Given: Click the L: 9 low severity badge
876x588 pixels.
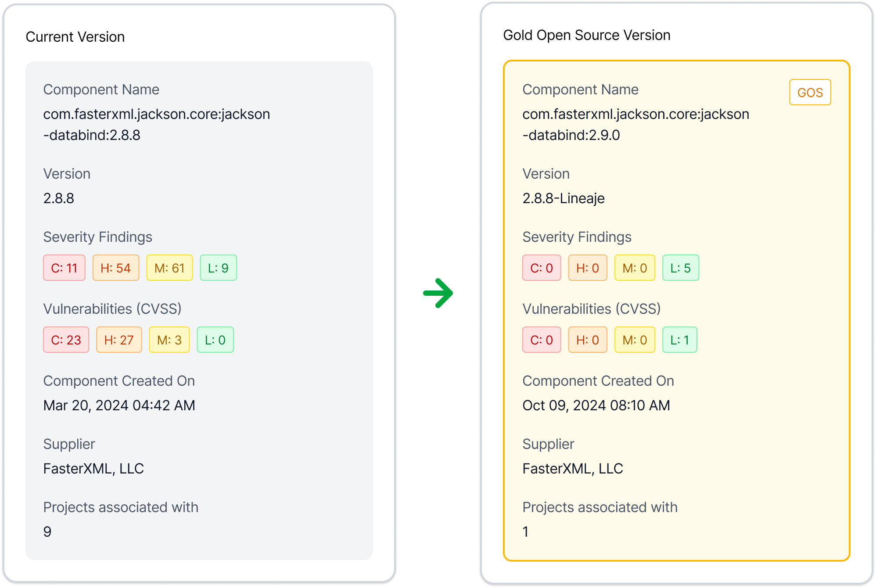Looking at the screenshot, I should tap(218, 268).
